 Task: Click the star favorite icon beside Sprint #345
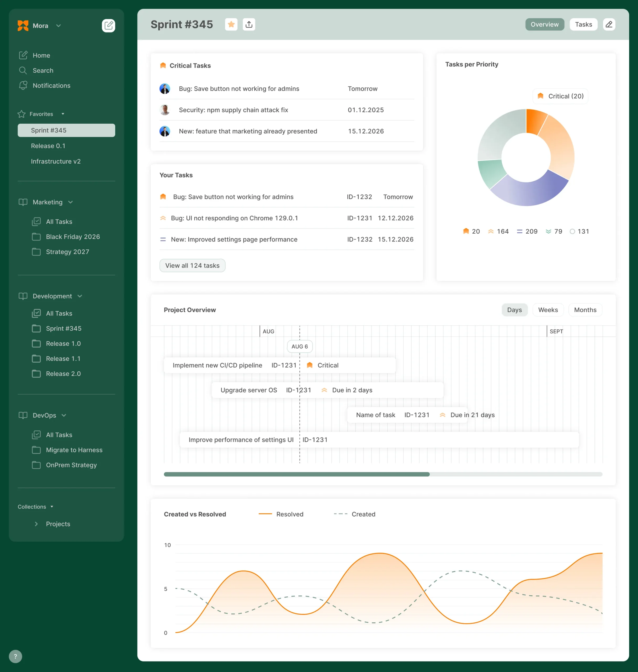point(231,24)
